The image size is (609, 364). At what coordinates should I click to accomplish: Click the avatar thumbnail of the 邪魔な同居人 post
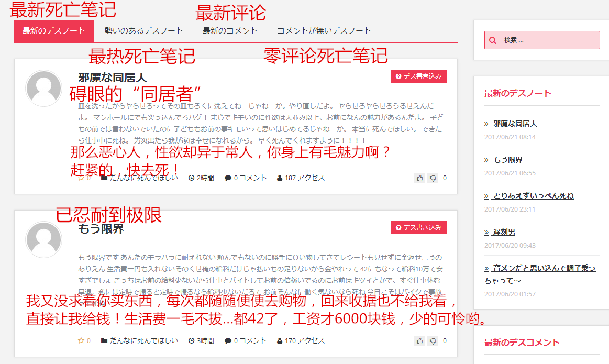(x=43, y=88)
